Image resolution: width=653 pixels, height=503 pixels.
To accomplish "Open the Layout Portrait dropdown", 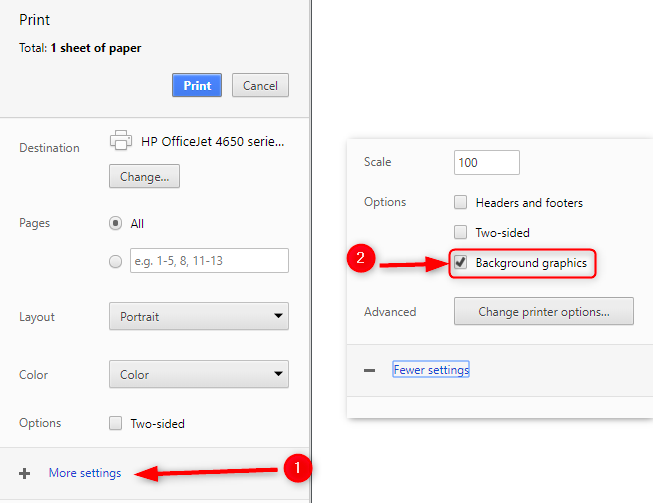I will [x=199, y=316].
